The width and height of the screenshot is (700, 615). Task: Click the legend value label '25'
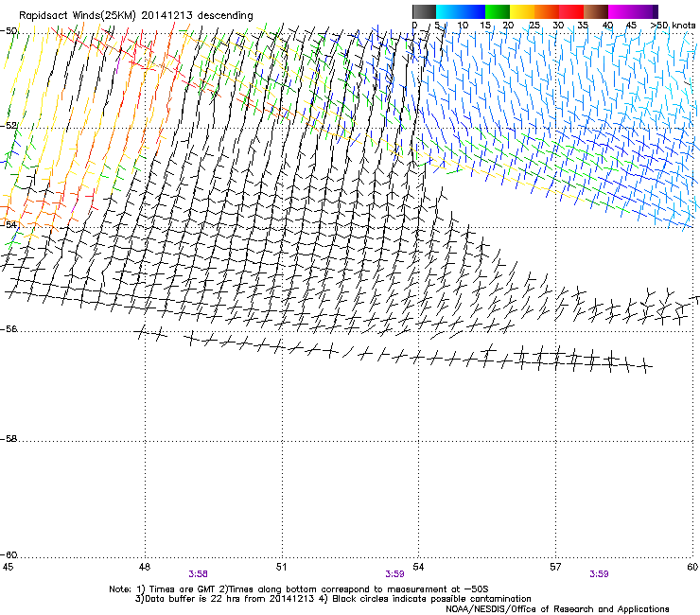click(x=534, y=26)
